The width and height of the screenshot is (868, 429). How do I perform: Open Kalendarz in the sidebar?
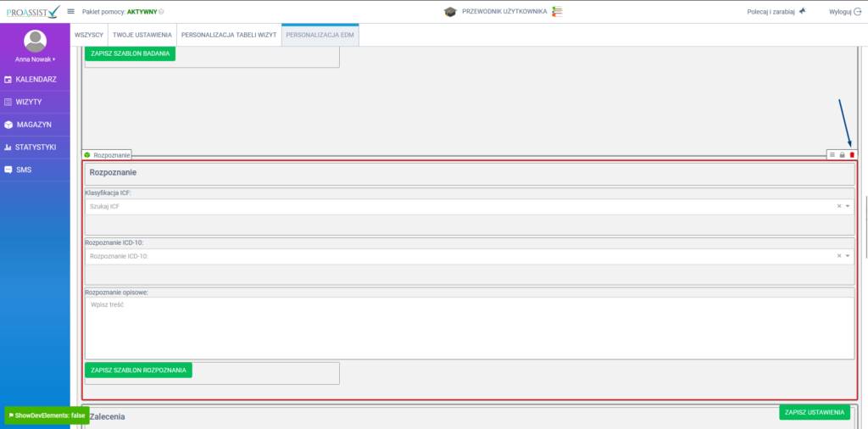point(35,79)
